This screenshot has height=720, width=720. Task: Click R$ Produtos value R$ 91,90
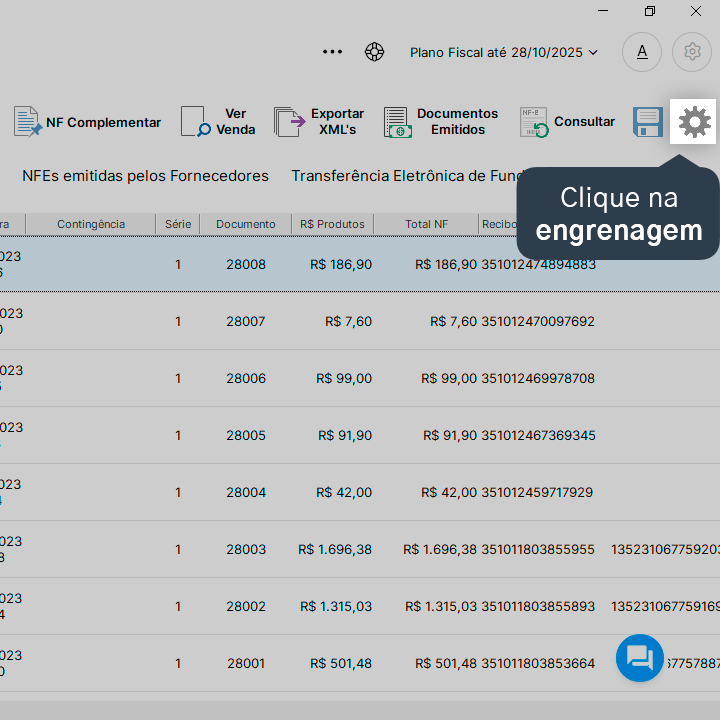click(345, 435)
